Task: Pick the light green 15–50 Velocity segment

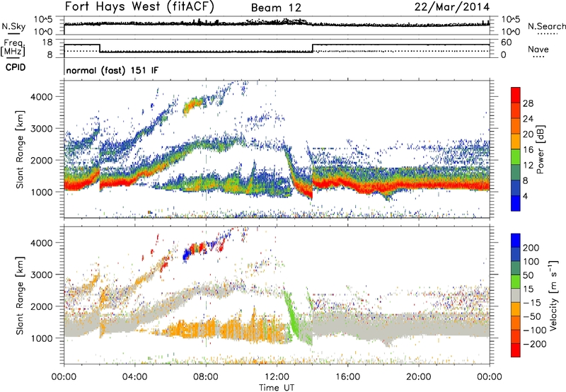Action: pos(516,282)
